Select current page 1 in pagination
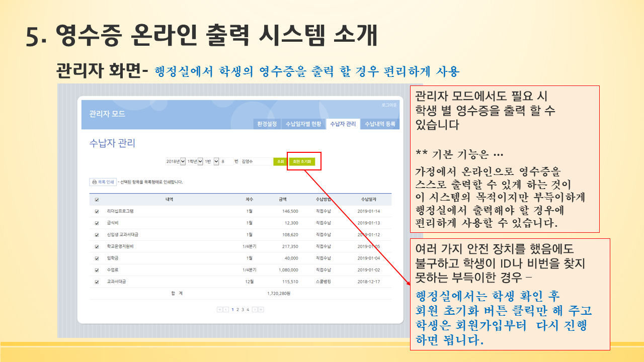 (x=232, y=310)
